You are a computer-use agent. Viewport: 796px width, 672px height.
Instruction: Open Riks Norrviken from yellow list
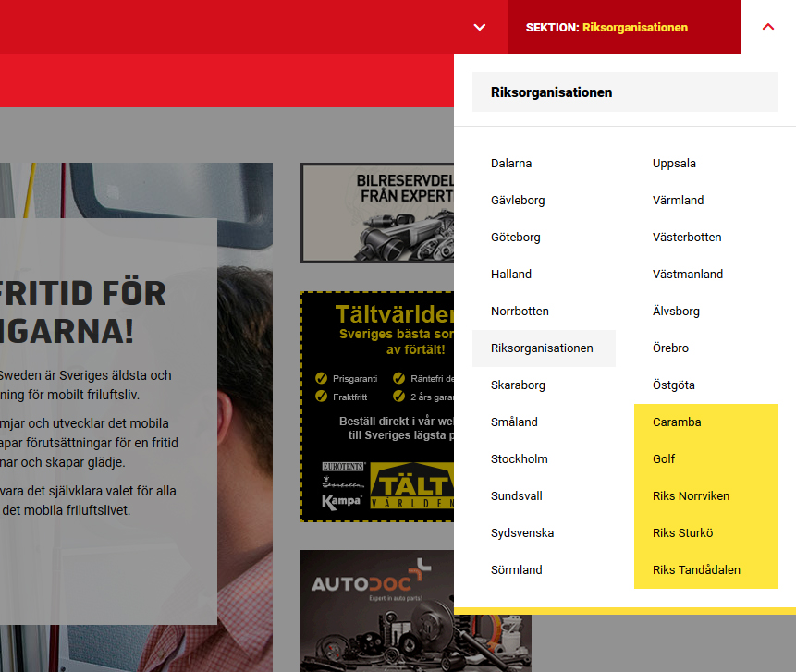click(691, 496)
